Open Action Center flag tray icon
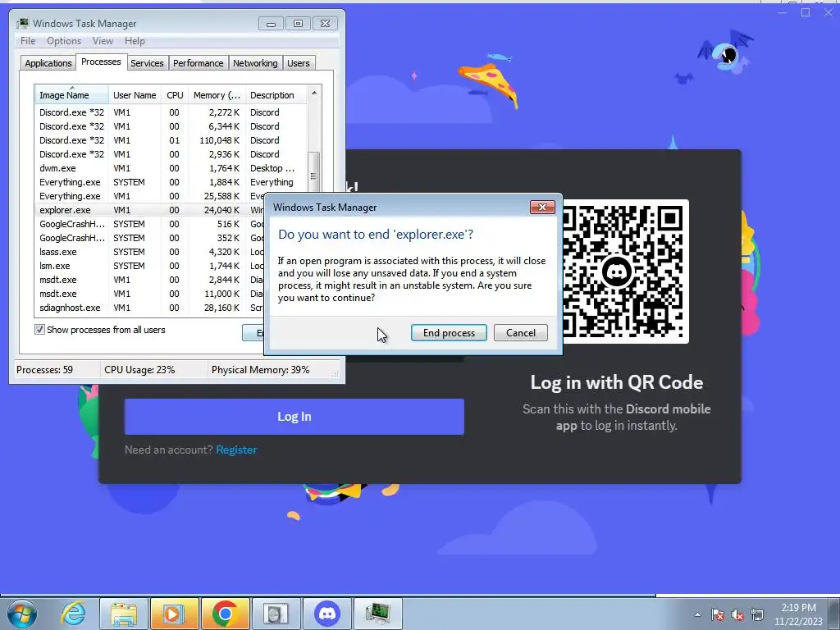 click(718, 614)
